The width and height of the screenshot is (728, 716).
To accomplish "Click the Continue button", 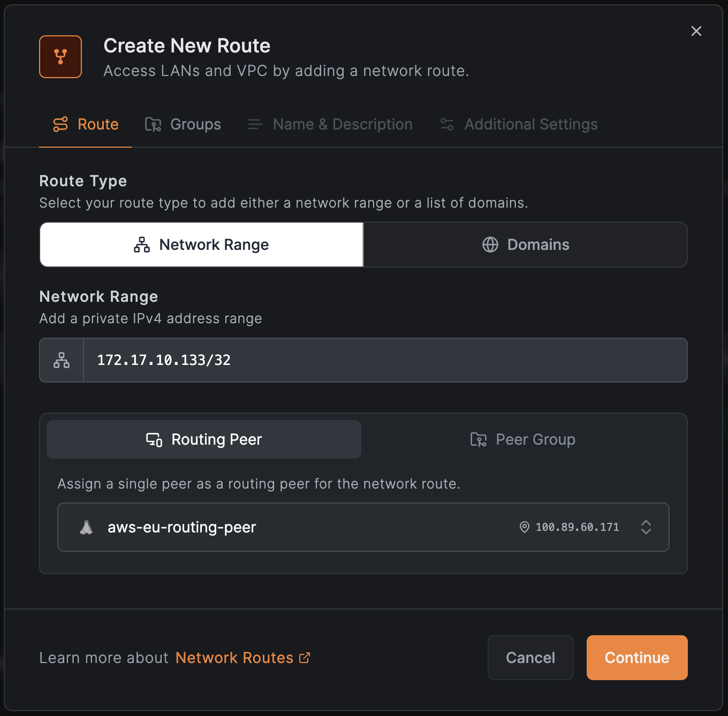I will [636, 658].
